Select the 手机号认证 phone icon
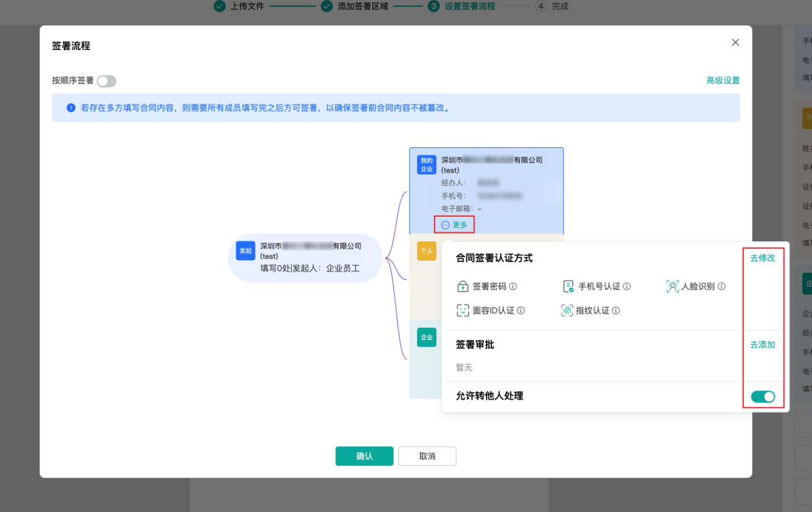The height and width of the screenshot is (512, 812). [x=567, y=286]
